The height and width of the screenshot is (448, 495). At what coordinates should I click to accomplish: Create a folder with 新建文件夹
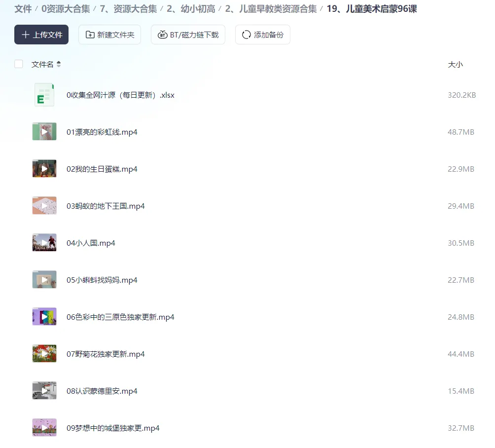point(109,35)
